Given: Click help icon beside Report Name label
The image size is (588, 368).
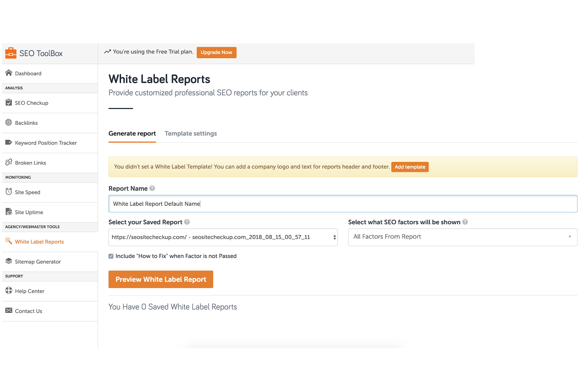Looking at the screenshot, I should click(x=152, y=188).
